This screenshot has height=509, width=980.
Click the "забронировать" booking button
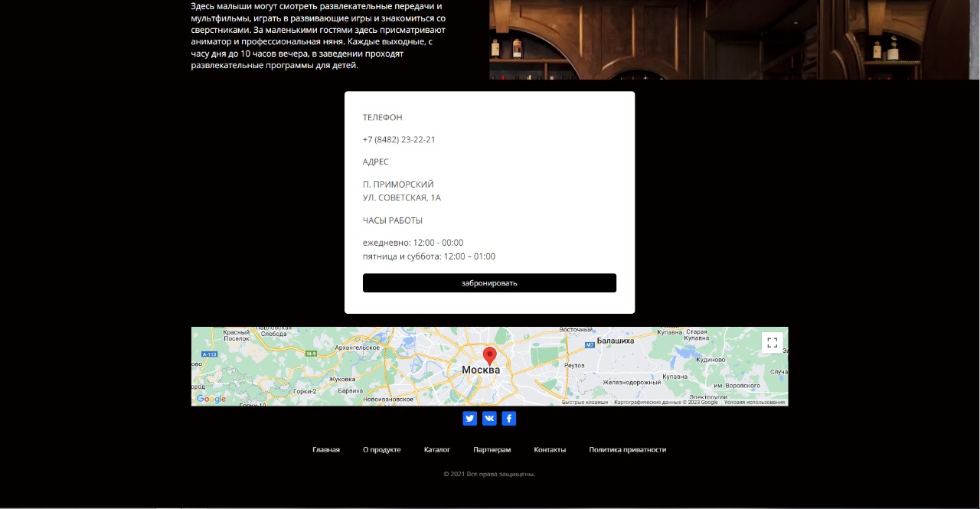click(489, 283)
